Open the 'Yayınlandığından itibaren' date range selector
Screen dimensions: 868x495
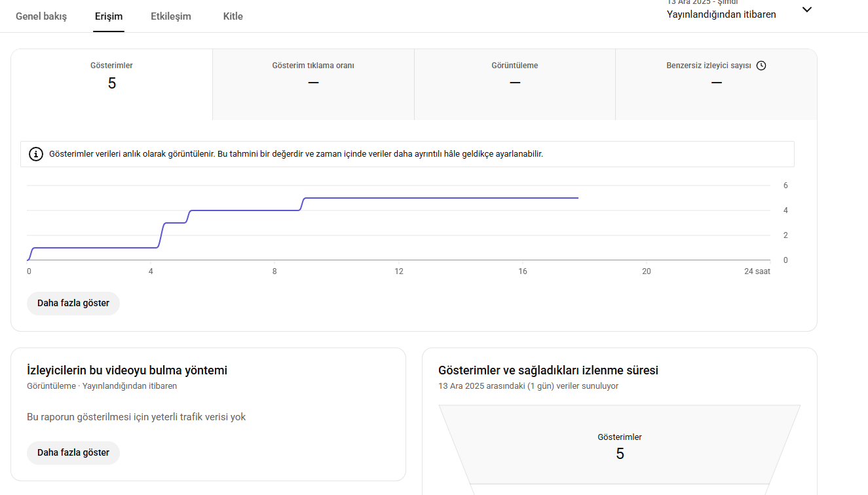(x=721, y=14)
